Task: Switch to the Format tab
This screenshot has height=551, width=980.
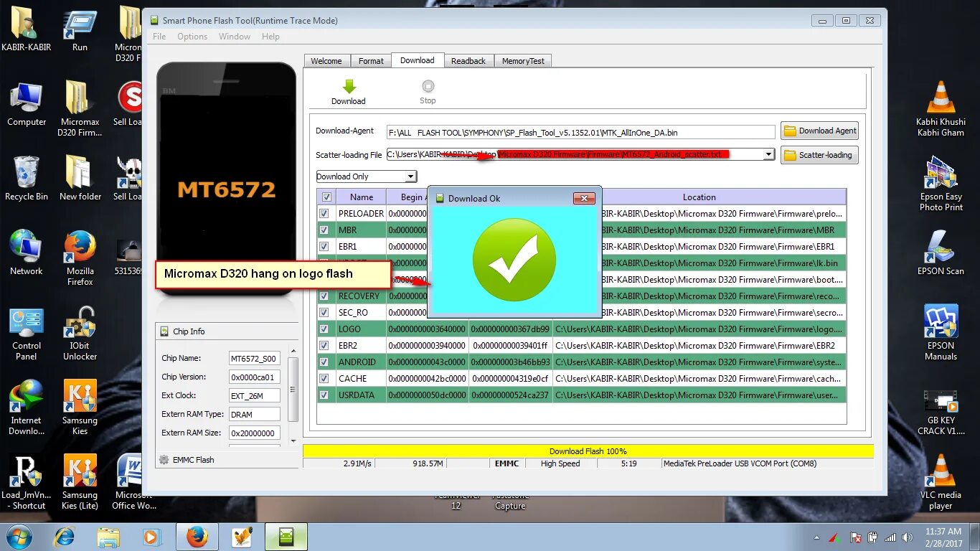Action: [x=371, y=61]
